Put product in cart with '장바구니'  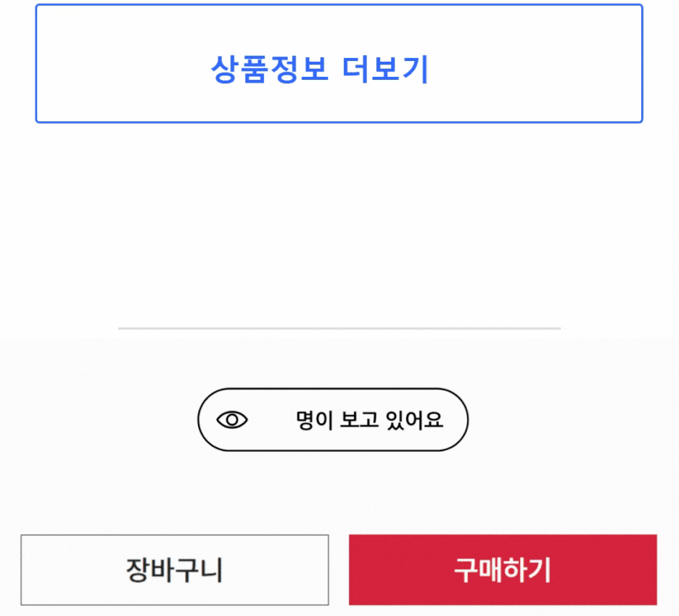tap(174, 570)
